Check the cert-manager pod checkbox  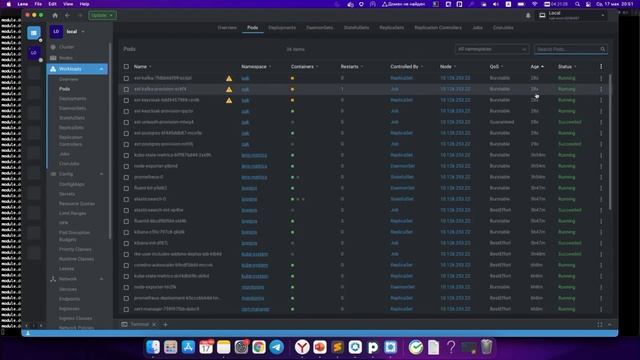point(126,309)
